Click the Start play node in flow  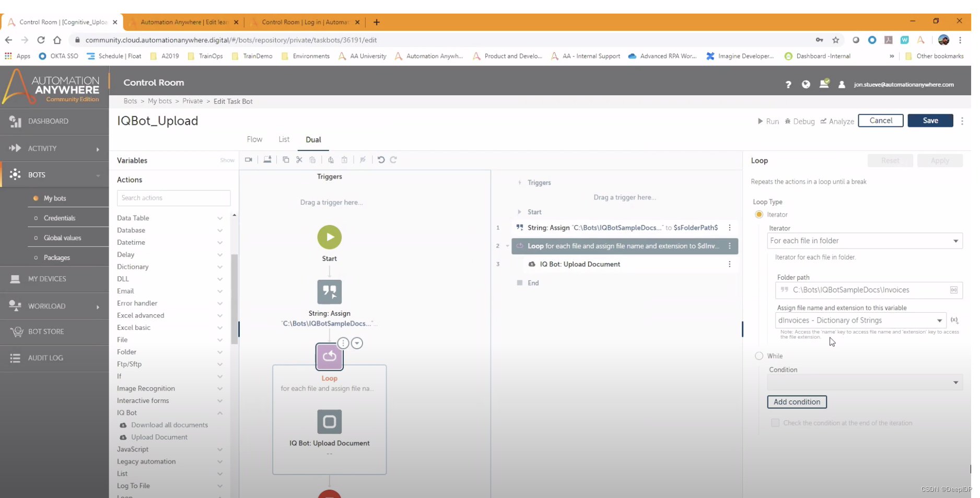[x=330, y=237]
